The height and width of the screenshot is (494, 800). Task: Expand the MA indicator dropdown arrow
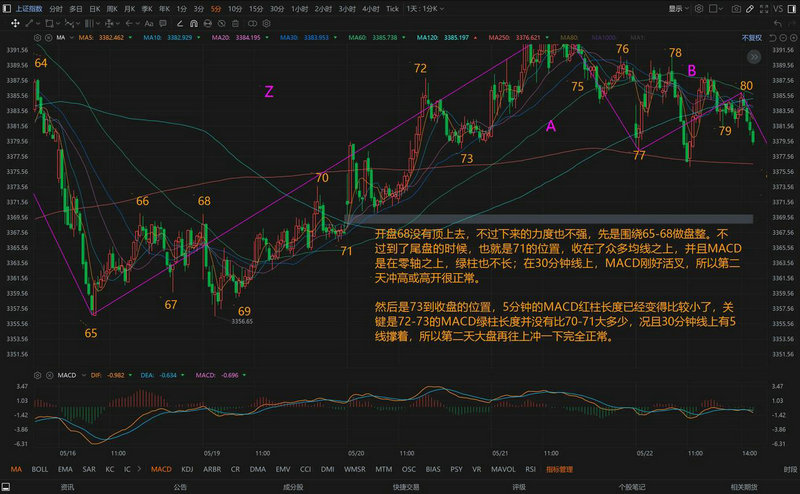click(x=71, y=38)
